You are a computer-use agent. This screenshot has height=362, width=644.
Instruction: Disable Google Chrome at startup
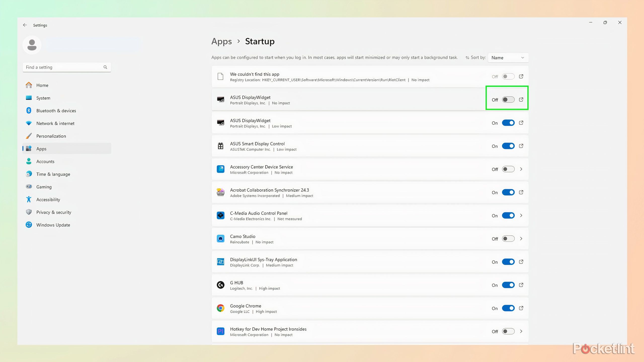(508, 308)
